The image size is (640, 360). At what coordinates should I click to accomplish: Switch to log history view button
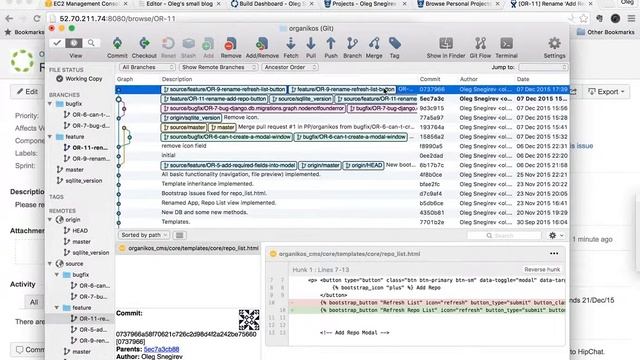[74, 42]
